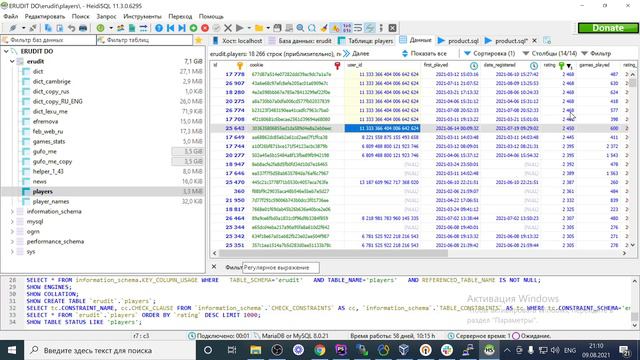Open the Сортировка (1) dropdown

point(489,53)
